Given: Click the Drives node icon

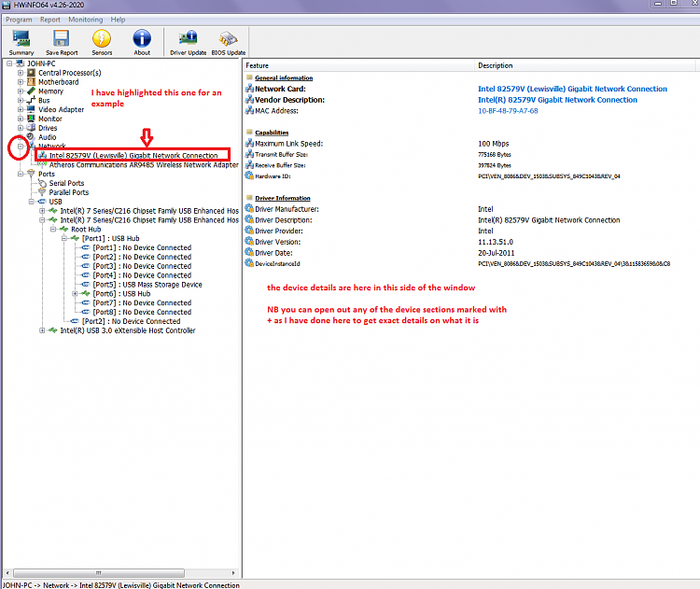Looking at the screenshot, I should tap(31, 128).
